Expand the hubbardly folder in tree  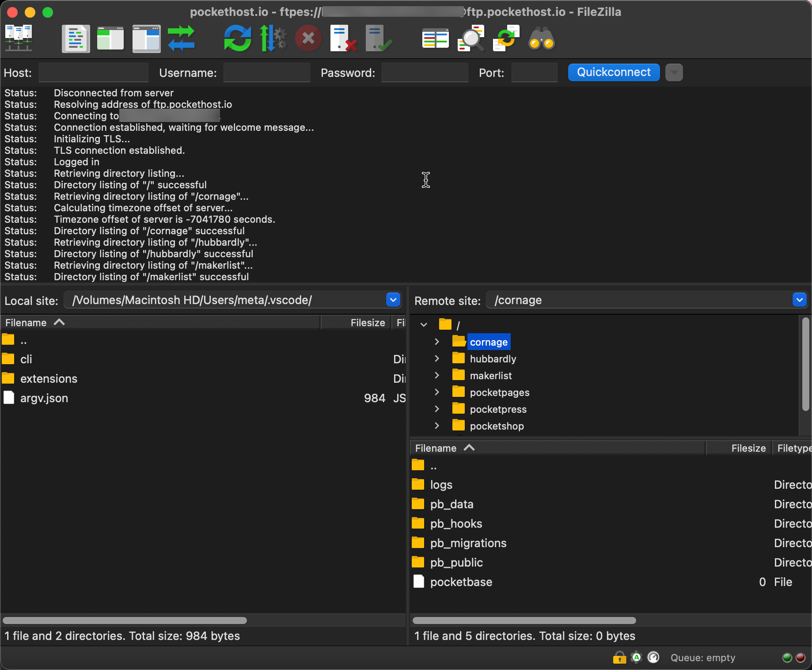pos(437,358)
